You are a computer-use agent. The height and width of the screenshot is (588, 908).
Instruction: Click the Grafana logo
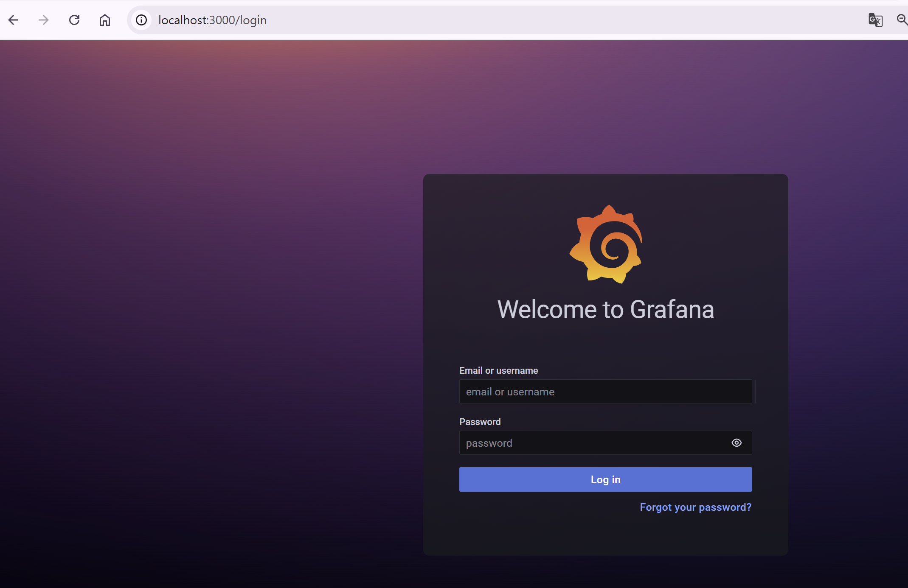click(x=606, y=244)
